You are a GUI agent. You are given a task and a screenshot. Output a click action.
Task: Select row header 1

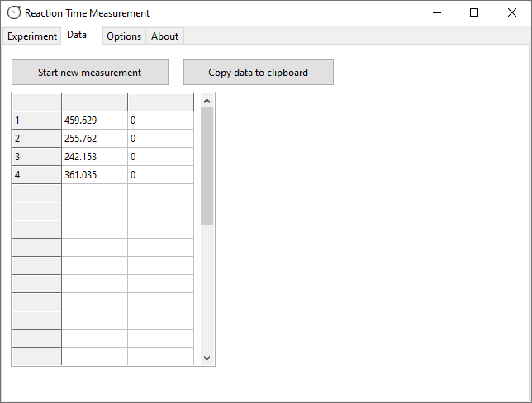point(36,121)
